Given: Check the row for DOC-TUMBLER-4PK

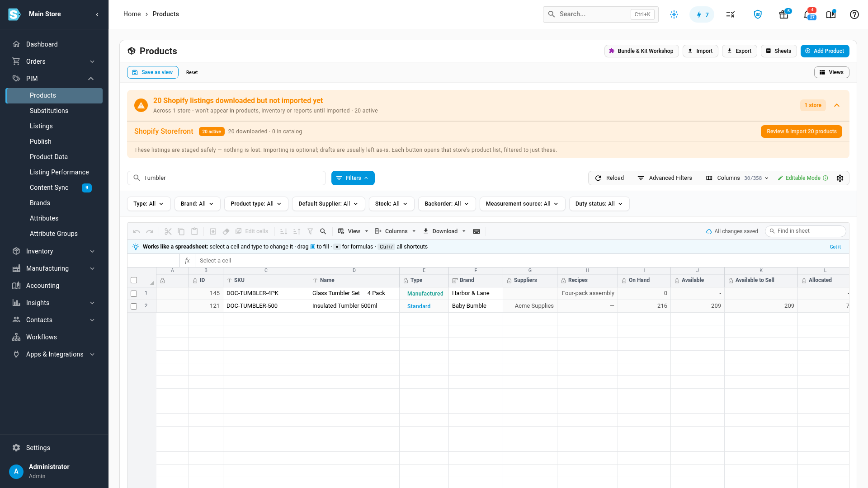Looking at the screenshot, I should 134,294.
